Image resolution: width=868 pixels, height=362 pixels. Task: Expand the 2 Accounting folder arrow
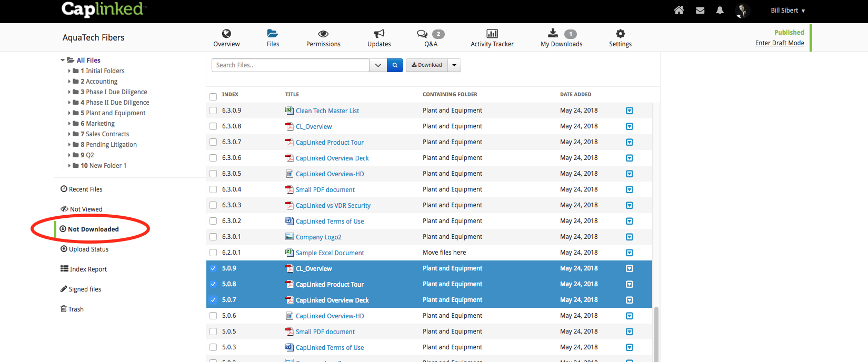tap(69, 81)
